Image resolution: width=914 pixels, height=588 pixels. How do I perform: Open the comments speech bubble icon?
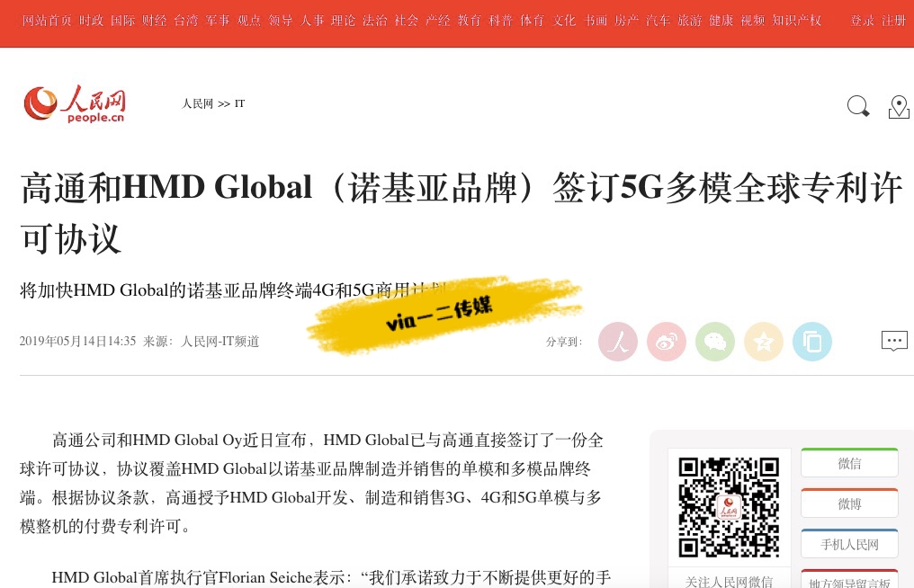pyautogui.click(x=894, y=341)
